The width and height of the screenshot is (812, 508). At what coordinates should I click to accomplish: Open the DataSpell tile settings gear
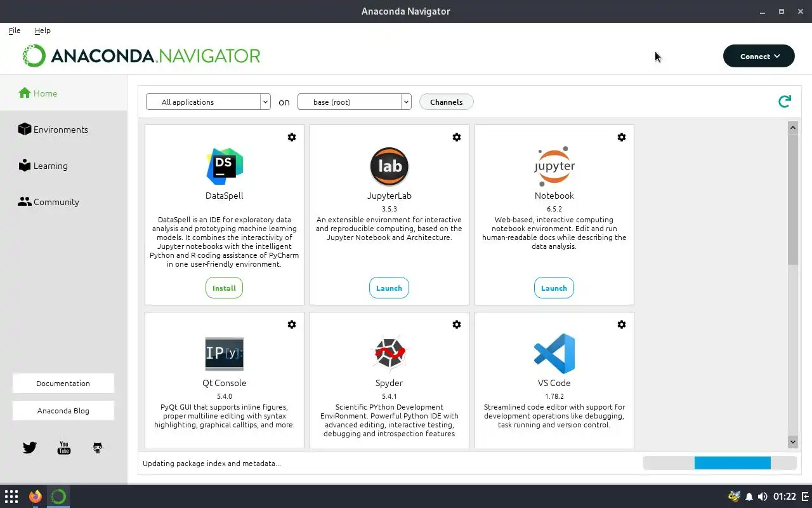coord(292,137)
